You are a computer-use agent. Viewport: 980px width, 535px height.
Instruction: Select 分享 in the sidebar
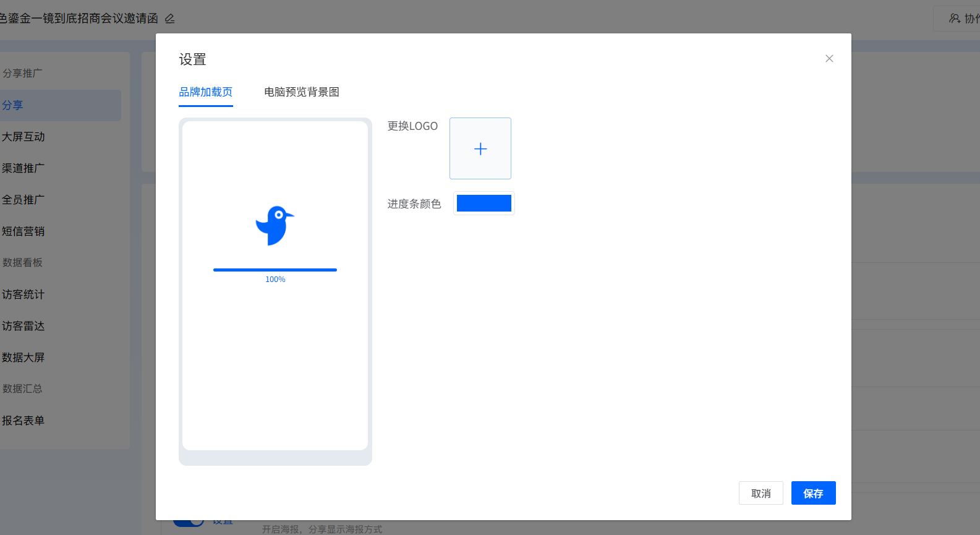(x=12, y=105)
